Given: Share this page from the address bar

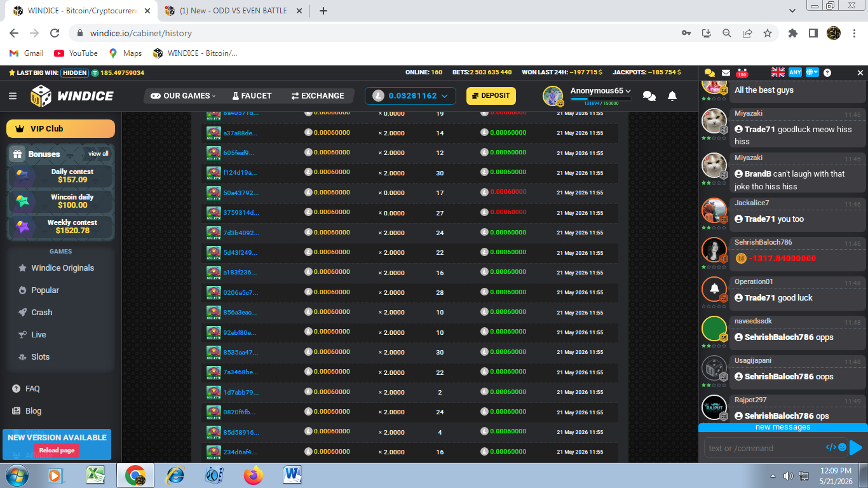Looking at the screenshot, I should [x=747, y=33].
